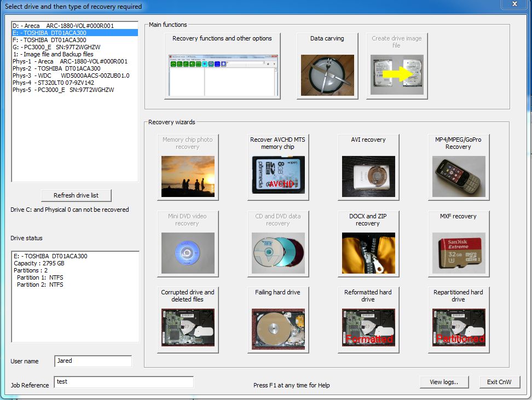Pick Phys-3 WDC WD5000AACS drive

pos(71,76)
